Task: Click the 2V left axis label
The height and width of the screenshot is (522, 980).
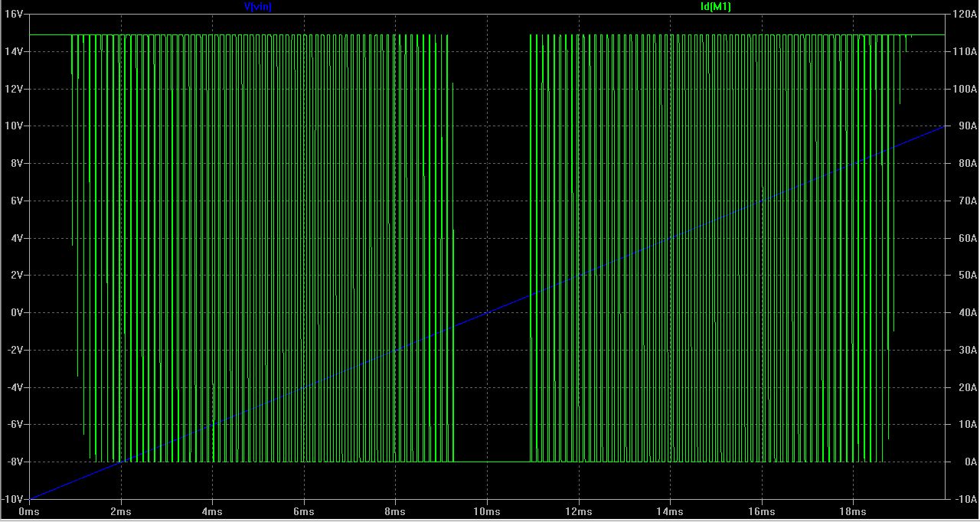Action: (17, 275)
